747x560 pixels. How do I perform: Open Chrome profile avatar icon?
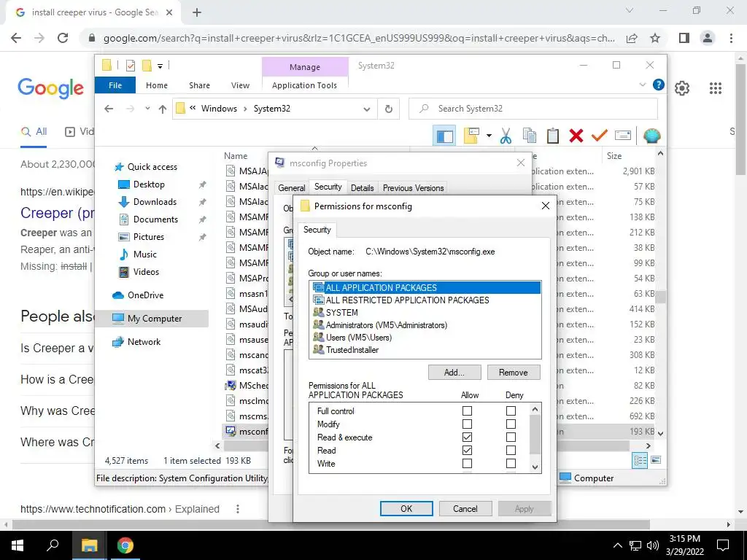(708, 38)
